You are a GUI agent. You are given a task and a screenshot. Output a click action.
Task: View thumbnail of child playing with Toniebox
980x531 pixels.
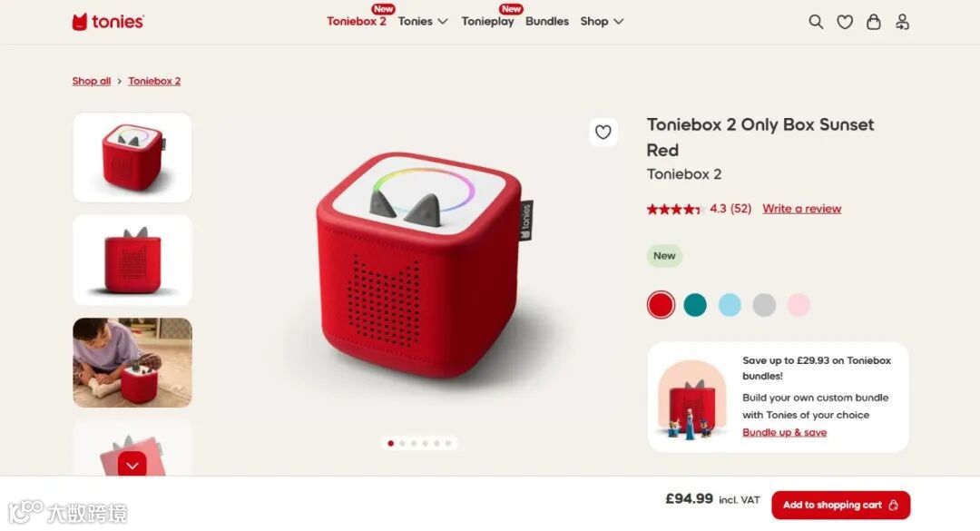[132, 363]
